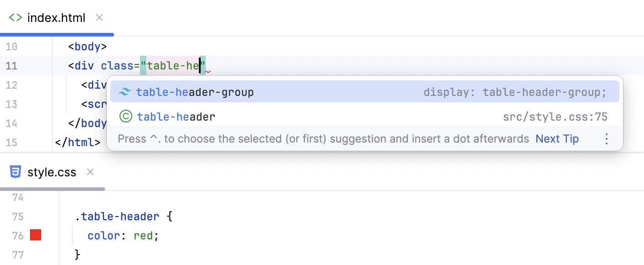This screenshot has height=265, width=644.
Task: Click line number 11 in the gutter
Action: pyautogui.click(x=12, y=65)
